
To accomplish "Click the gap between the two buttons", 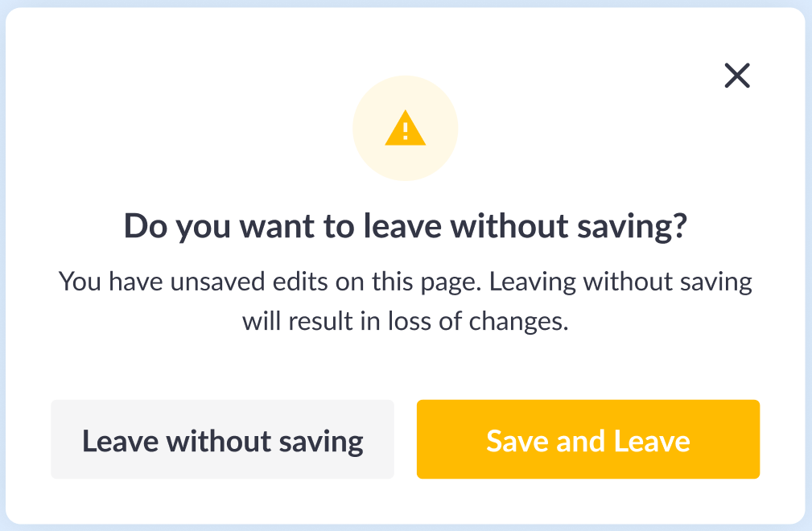I will click(406, 439).
